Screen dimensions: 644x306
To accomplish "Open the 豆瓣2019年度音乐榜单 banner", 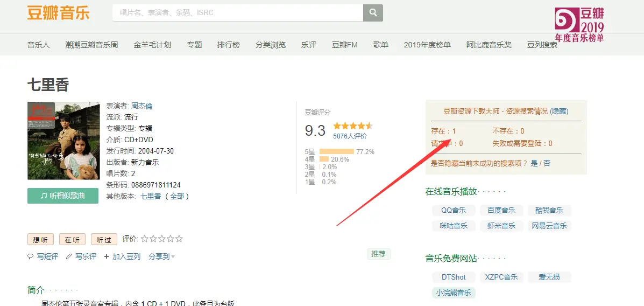I will pos(579,24).
